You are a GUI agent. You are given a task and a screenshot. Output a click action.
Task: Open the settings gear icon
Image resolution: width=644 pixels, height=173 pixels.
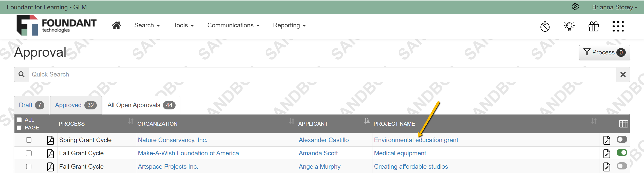(x=575, y=7)
